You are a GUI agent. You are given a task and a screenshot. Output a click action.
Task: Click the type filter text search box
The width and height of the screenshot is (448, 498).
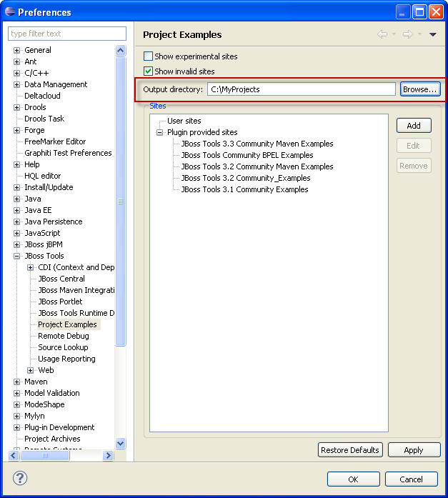(x=67, y=34)
